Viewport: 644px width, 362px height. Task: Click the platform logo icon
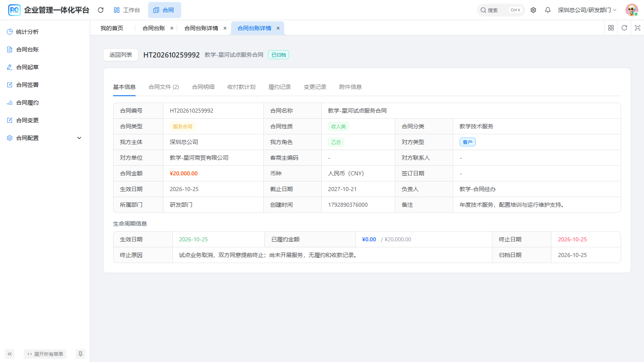click(x=14, y=10)
